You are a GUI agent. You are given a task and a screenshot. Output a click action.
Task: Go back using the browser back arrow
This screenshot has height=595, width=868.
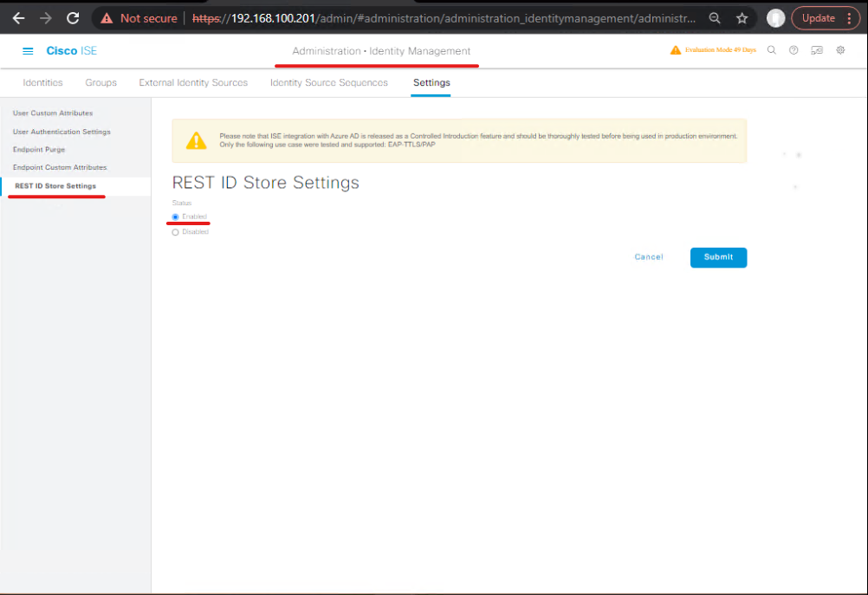tap(19, 18)
